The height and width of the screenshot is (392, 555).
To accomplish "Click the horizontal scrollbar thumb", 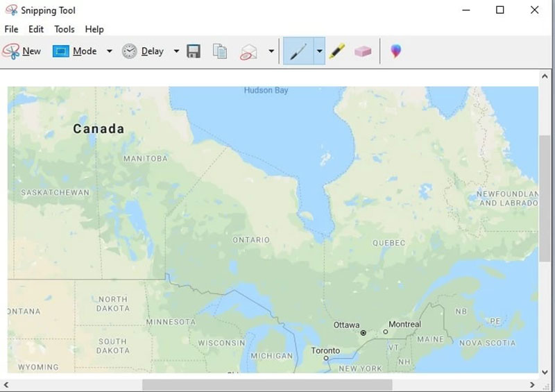I will click(x=267, y=384).
